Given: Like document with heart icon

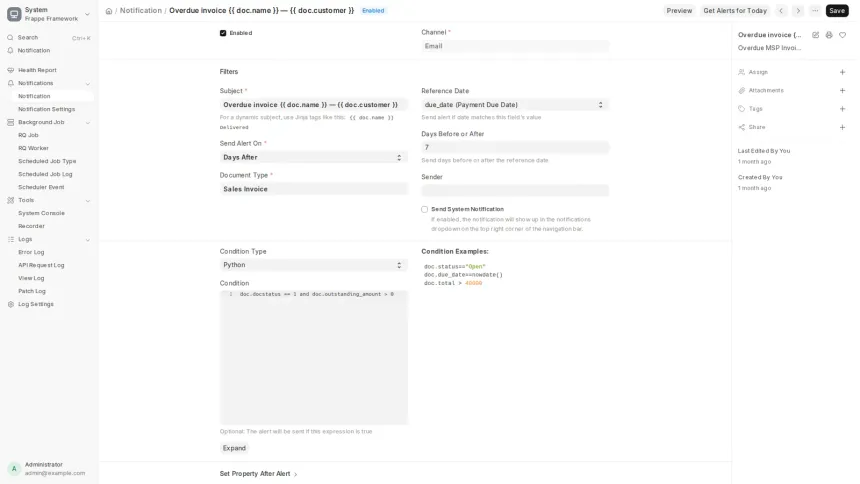Looking at the screenshot, I should tap(842, 35).
